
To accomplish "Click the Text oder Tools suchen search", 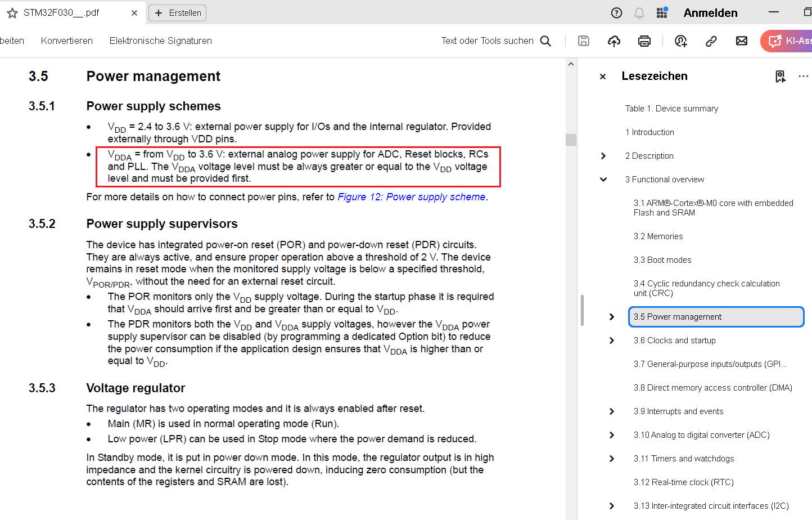I will (496, 41).
